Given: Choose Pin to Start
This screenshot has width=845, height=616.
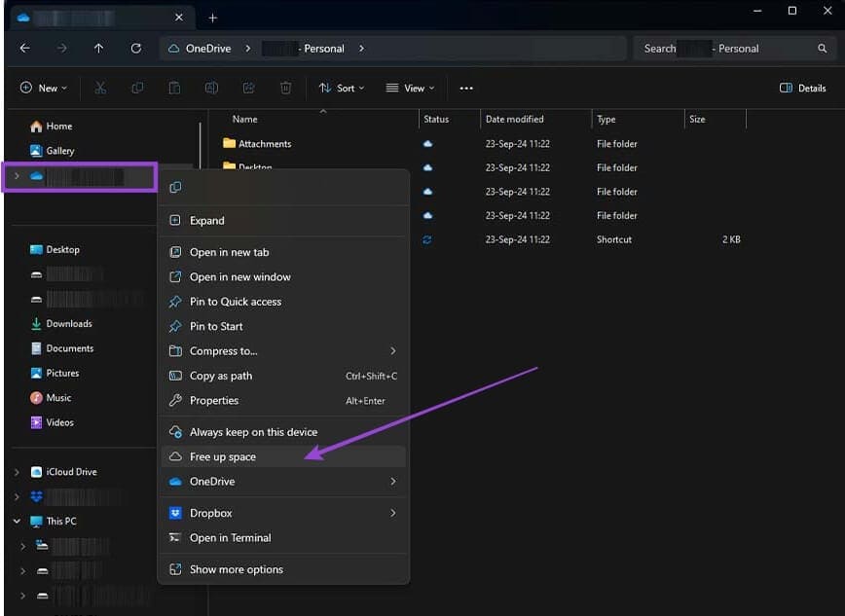Looking at the screenshot, I should pyautogui.click(x=283, y=327).
